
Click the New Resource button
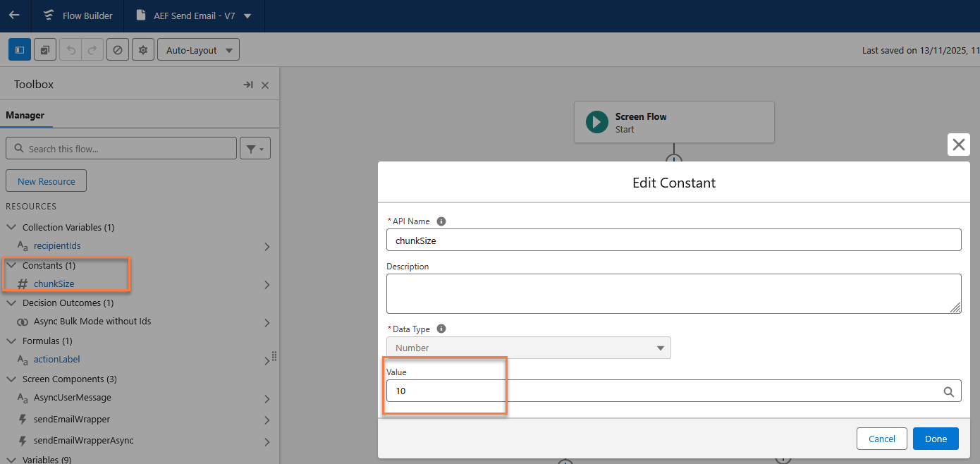pos(46,181)
